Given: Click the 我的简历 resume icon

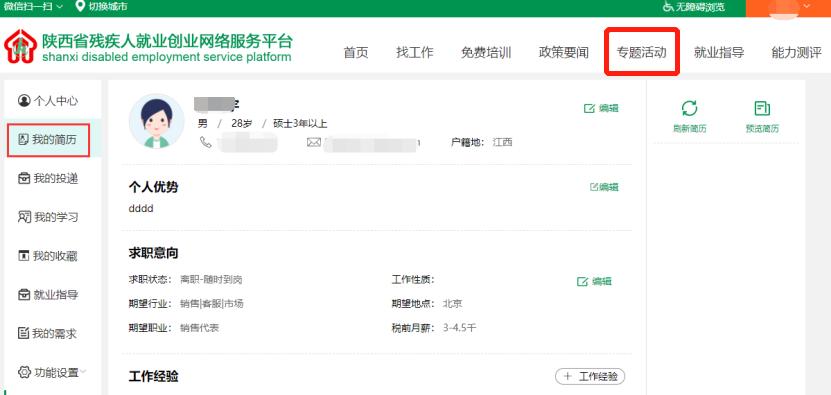Looking at the screenshot, I should tap(23, 139).
